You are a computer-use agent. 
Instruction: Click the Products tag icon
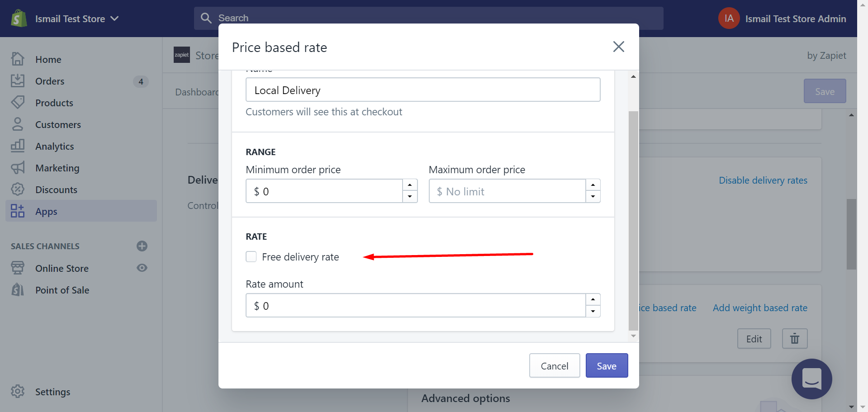[18, 103]
